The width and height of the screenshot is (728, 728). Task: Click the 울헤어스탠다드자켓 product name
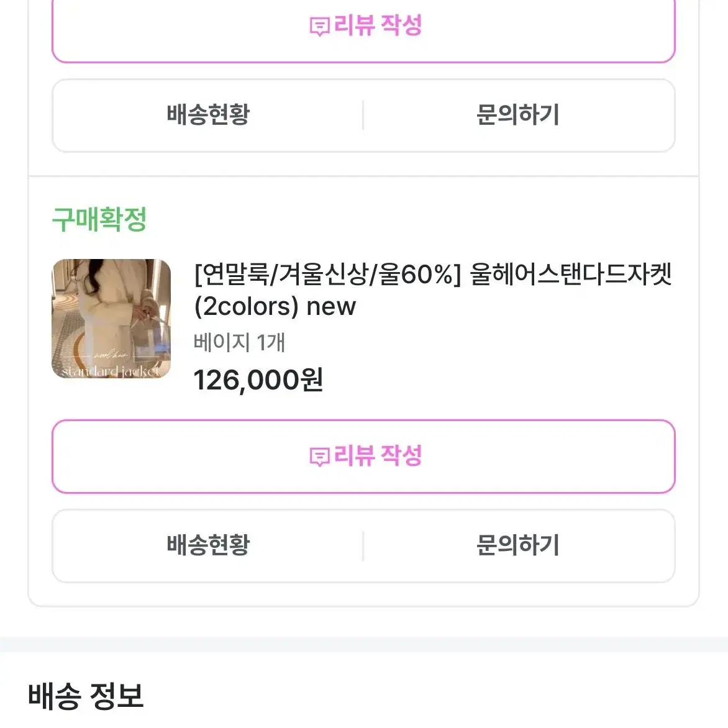[571, 275]
